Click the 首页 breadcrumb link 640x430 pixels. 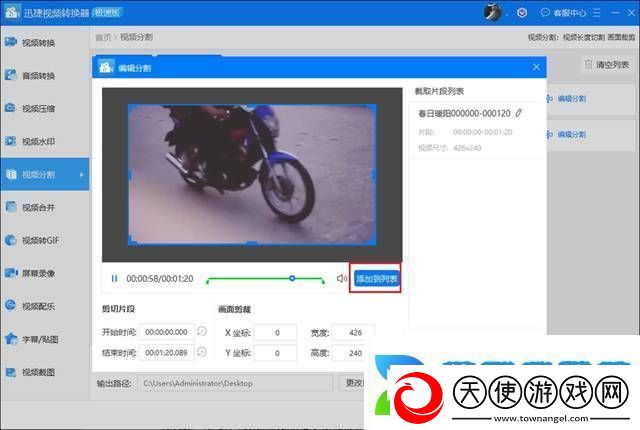[103, 37]
